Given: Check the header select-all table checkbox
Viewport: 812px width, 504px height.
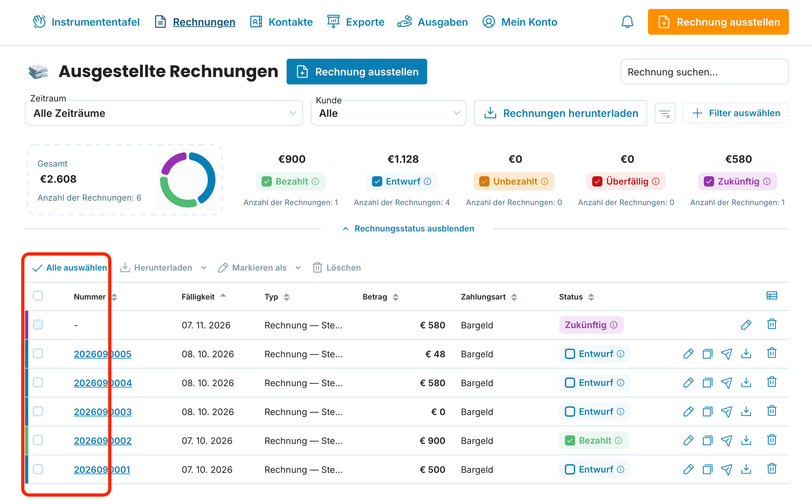Looking at the screenshot, I should 38,296.
